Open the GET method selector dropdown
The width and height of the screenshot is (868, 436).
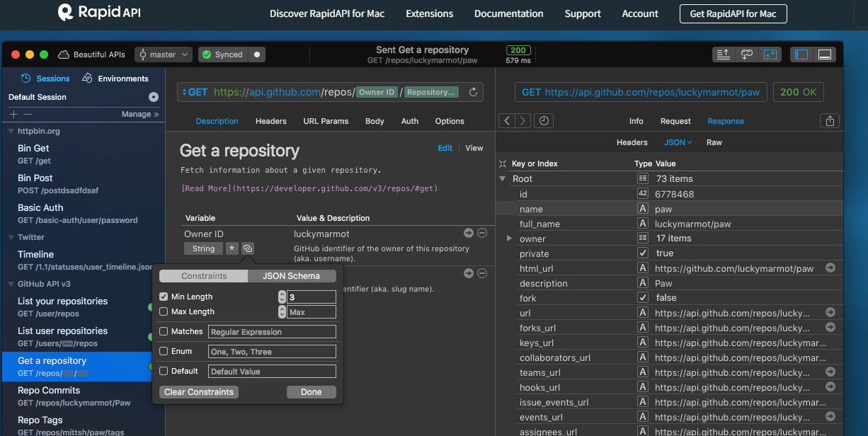(195, 92)
